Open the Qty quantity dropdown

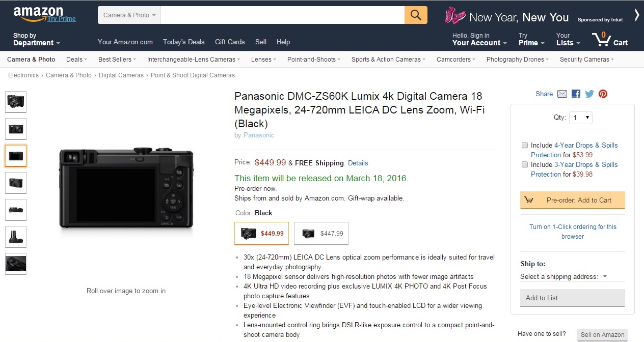(580, 118)
